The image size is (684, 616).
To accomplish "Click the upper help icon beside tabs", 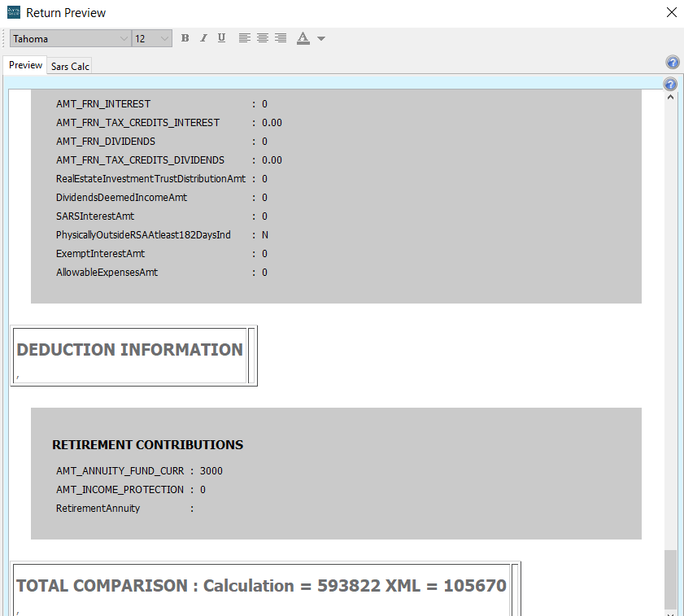I will tap(672, 63).
